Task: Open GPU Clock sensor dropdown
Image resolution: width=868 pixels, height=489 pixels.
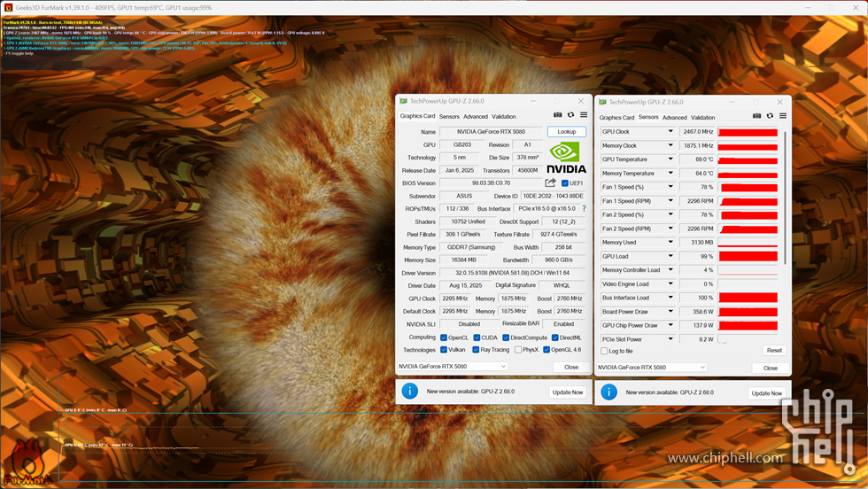Action: click(670, 131)
